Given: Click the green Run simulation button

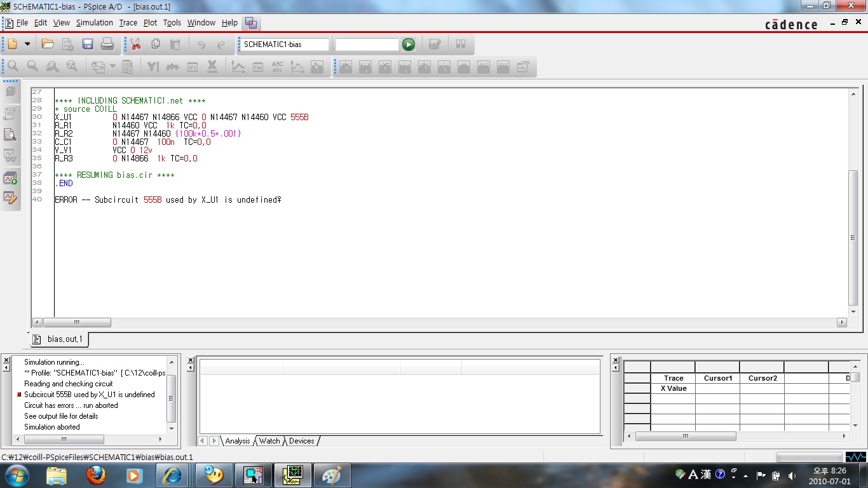Looking at the screenshot, I should pyautogui.click(x=409, y=44).
